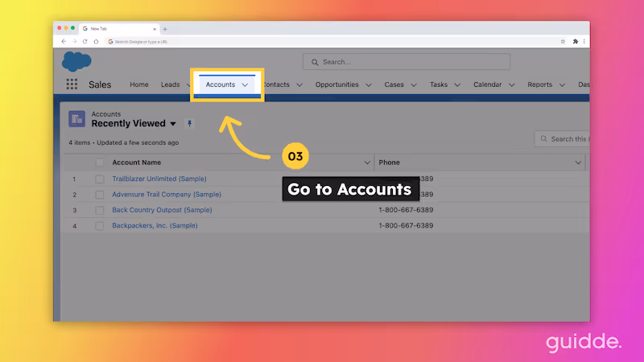Reload the page with refresh icon
Screen dimensions: 644x362
coord(85,42)
